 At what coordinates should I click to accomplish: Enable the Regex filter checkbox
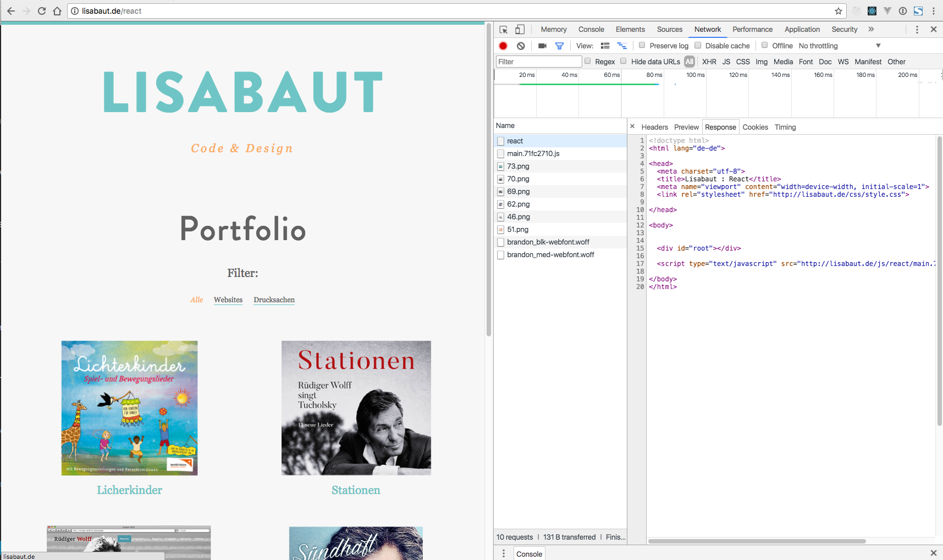point(587,61)
